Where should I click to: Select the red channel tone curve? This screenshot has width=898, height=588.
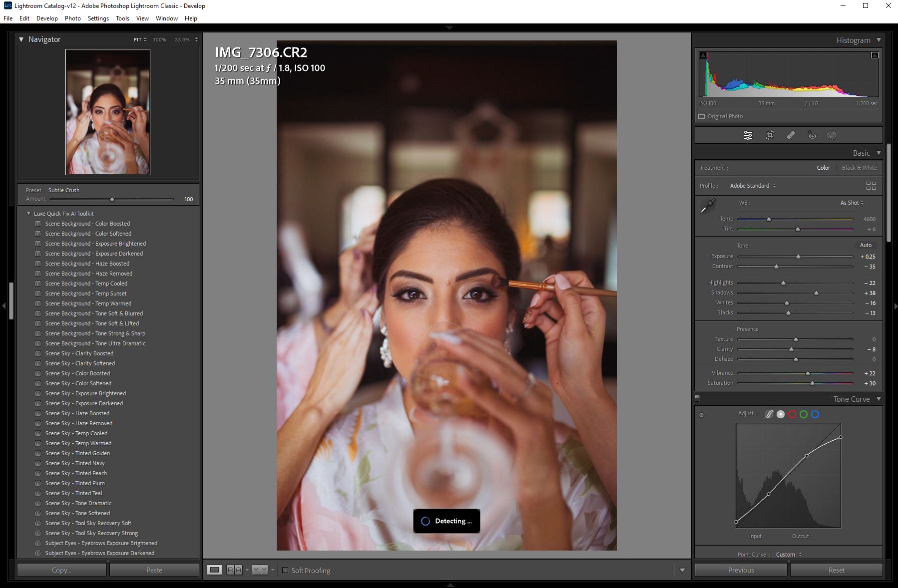(792, 414)
